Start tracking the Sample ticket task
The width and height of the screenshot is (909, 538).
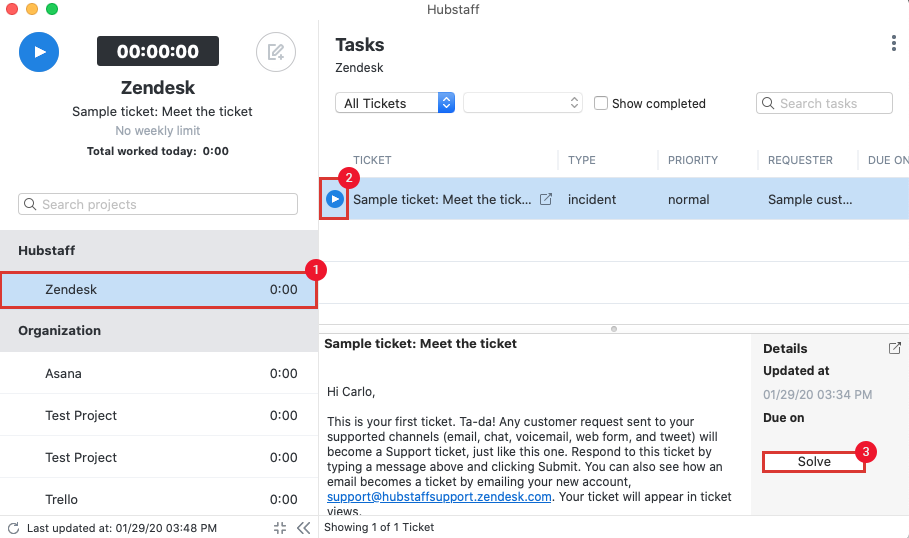point(334,199)
